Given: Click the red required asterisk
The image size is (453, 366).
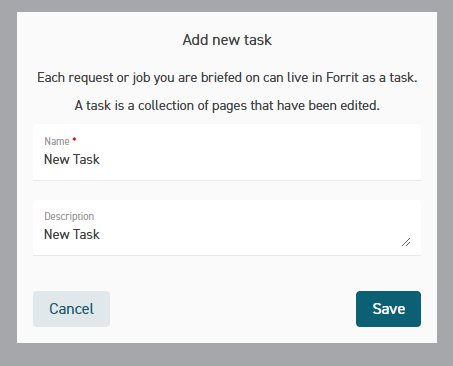Looking at the screenshot, I should click(74, 139).
